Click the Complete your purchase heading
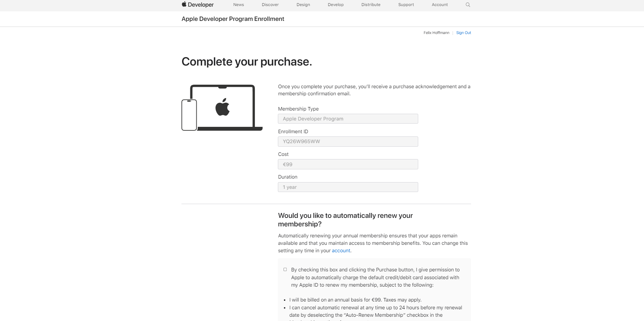Viewport: 644px width, 321px height. click(x=247, y=62)
